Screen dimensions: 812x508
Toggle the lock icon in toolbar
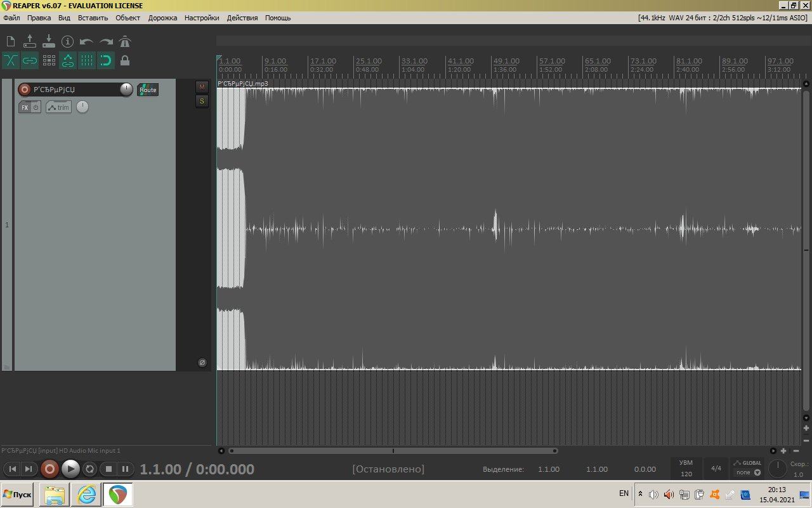pyautogui.click(x=125, y=61)
